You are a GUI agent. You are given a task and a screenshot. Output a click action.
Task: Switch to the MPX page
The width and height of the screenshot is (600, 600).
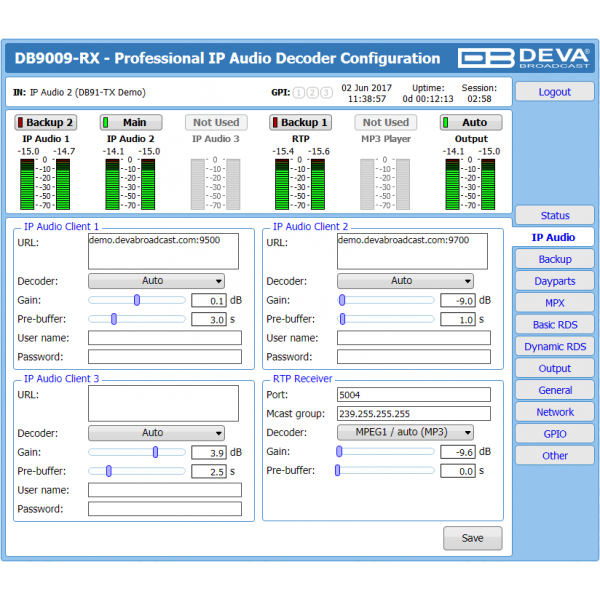(x=554, y=303)
